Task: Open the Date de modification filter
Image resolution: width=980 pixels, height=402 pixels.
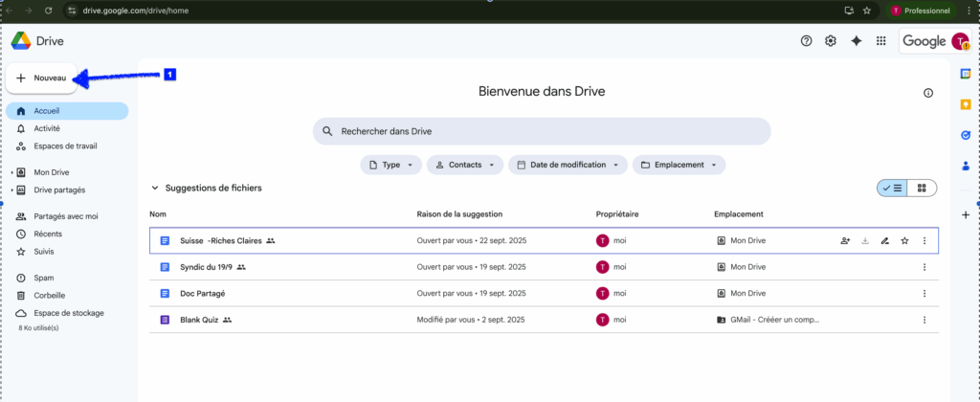Action: pyautogui.click(x=568, y=165)
